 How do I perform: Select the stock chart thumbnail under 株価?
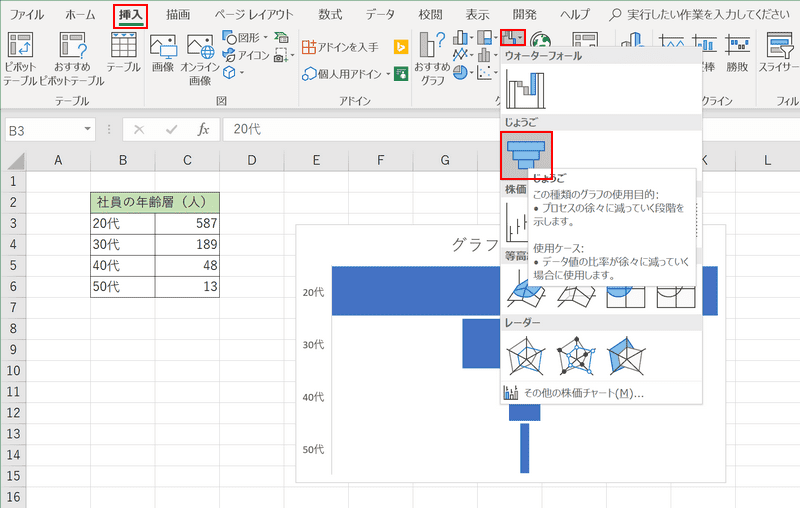pyautogui.click(x=516, y=222)
